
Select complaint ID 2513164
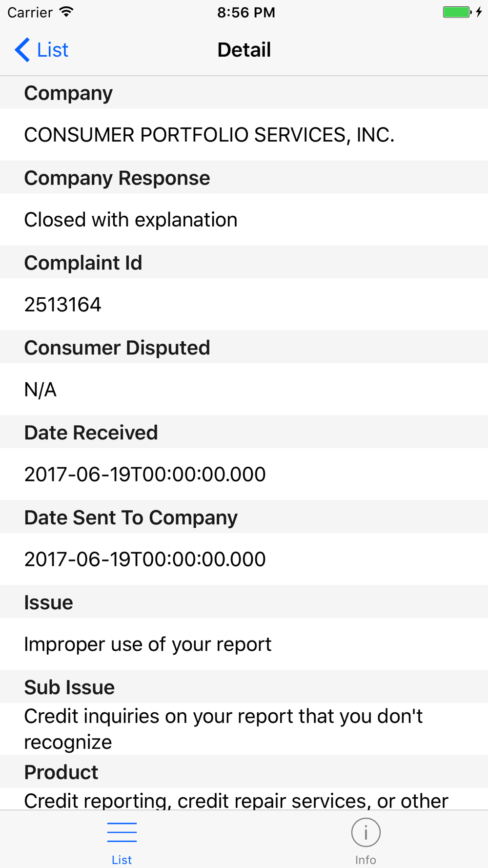[x=244, y=305]
